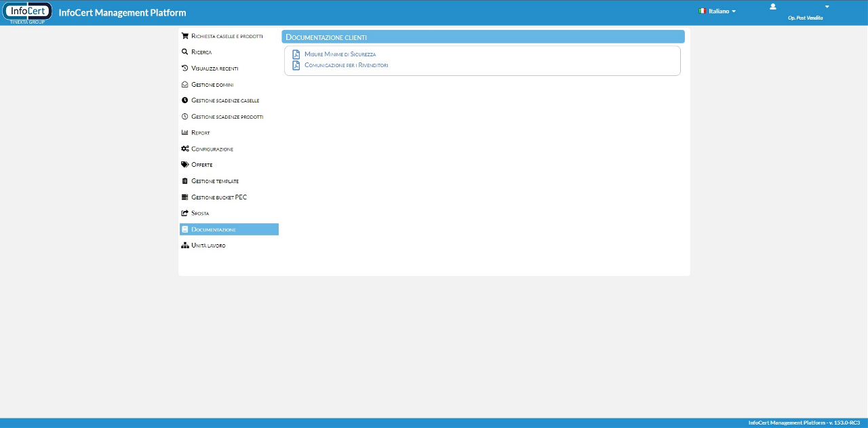Click the envelope icon for Gestione domini
868x428 pixels.
[184, 84]
